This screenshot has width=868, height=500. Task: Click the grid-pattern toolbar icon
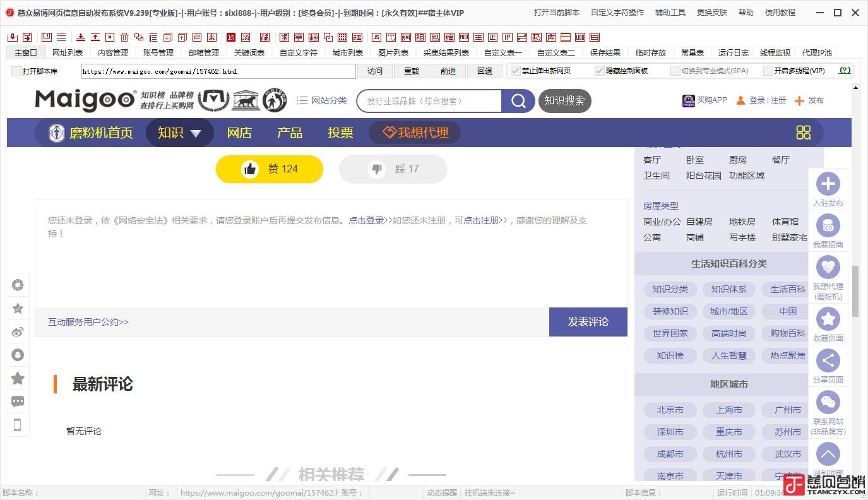pos(342,37)
